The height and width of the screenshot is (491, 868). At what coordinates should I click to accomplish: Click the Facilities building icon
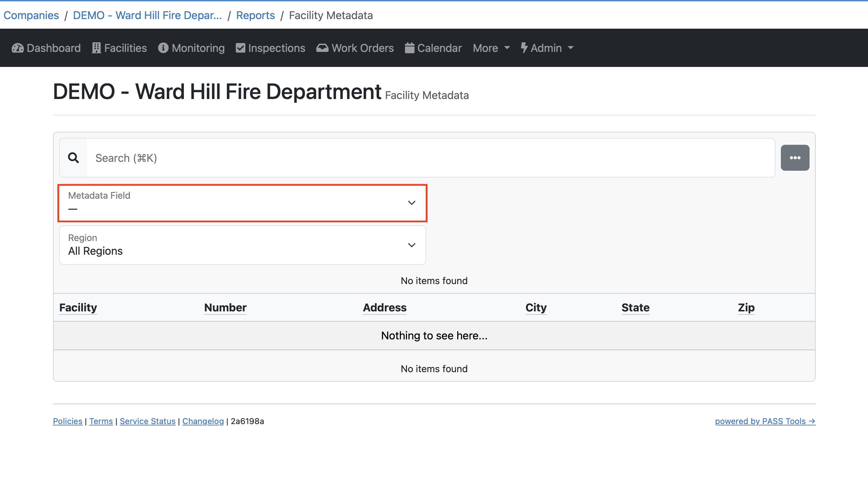pyautogui.click(x=96, y=48)
